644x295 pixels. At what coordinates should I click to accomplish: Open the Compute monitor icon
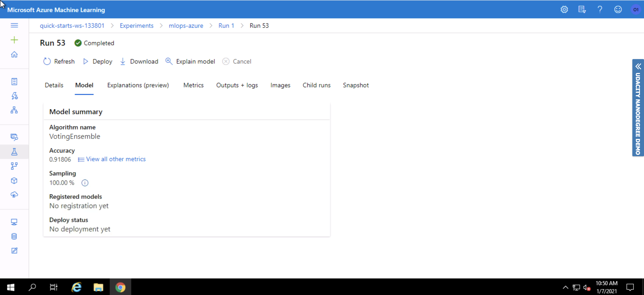click(14, 222)
